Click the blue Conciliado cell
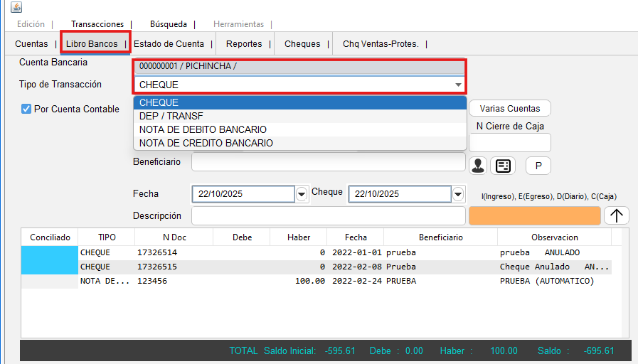Image resolution: width=638 pixels, height=364 pixels. 49,259
